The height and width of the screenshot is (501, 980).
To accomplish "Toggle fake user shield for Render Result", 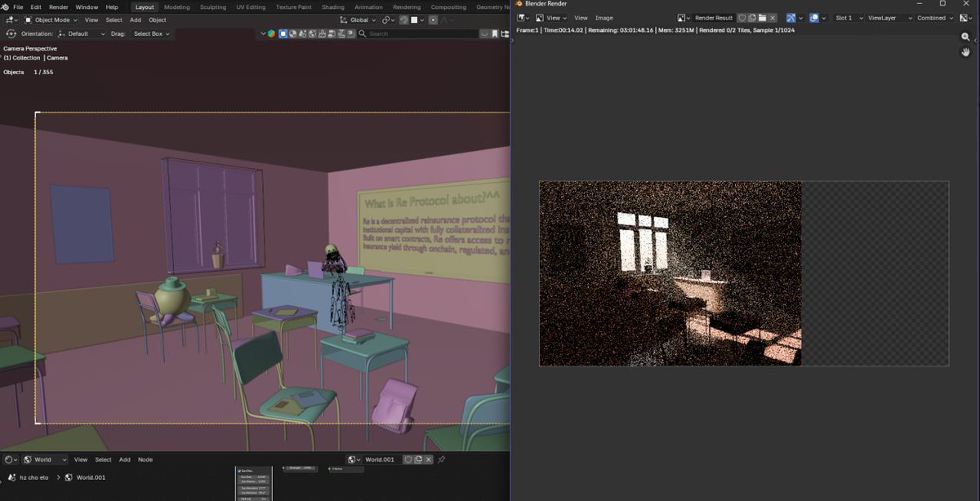I will coord(742,17).
